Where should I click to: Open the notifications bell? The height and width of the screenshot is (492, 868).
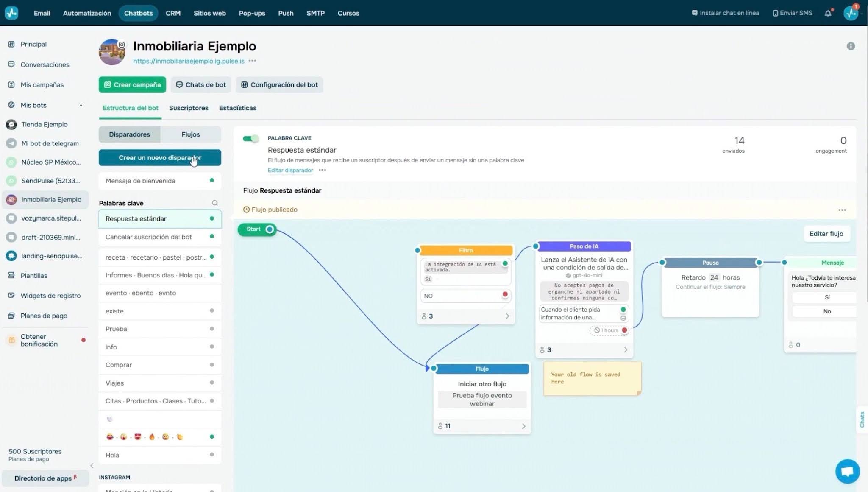(828, 13)
